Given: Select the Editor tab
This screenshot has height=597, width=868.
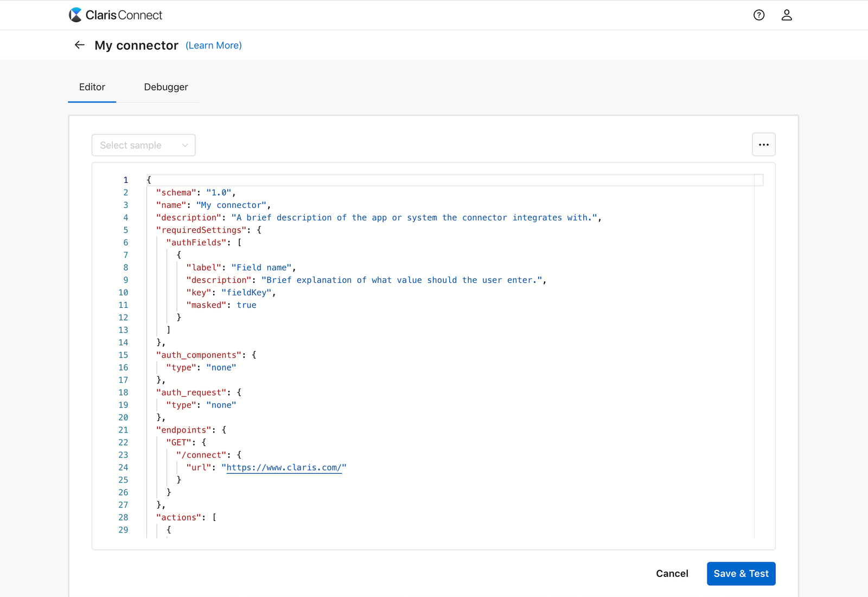Looking at the screenshot, I should tap(92, 87).
